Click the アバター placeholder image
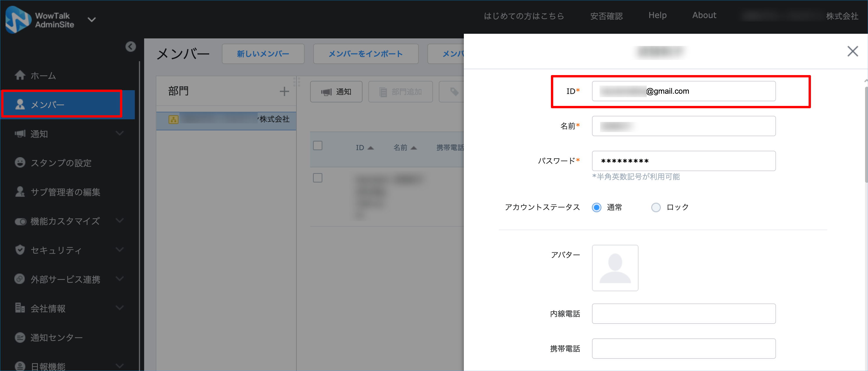868x371 pixels. click(615, 268)
